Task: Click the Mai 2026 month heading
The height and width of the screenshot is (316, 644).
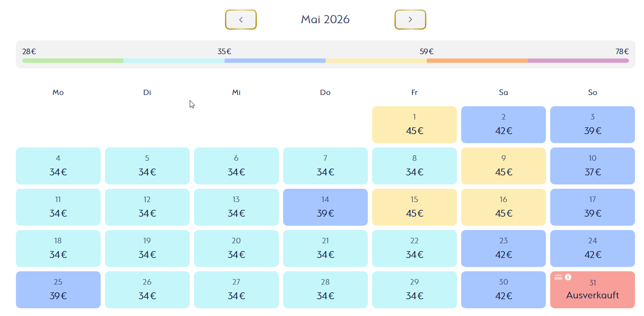Action: [x=325, y=20]
